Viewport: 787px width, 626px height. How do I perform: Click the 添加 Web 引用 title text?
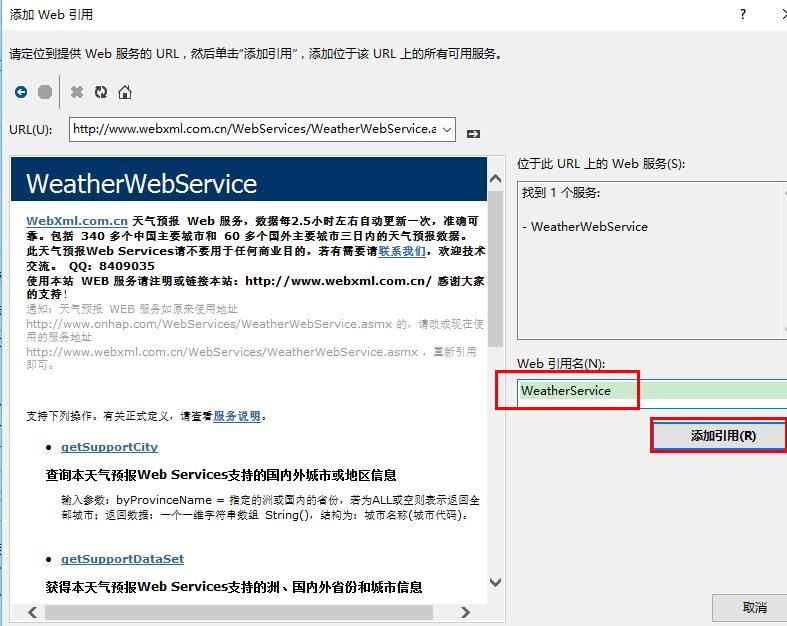click(51, 15)
